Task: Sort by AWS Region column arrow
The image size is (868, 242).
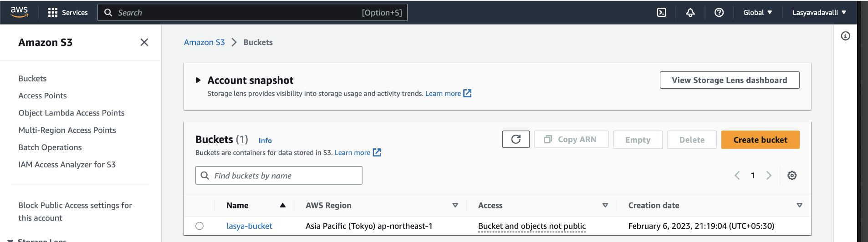Action: coord(455,205)
